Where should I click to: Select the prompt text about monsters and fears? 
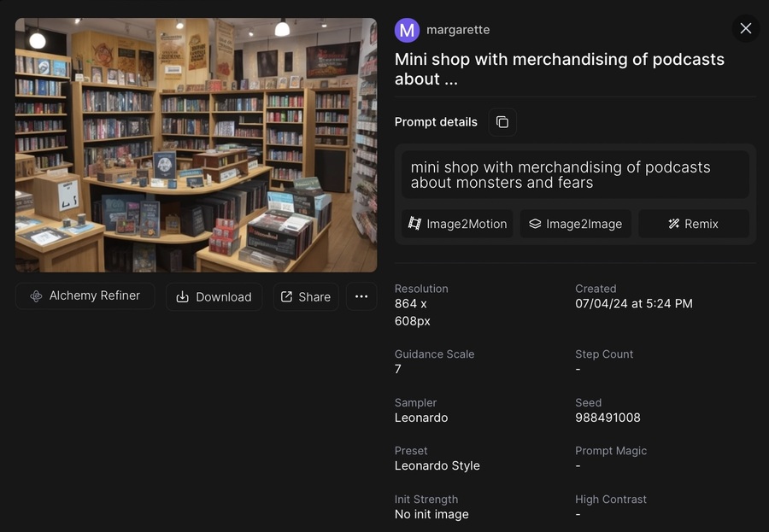561,175
